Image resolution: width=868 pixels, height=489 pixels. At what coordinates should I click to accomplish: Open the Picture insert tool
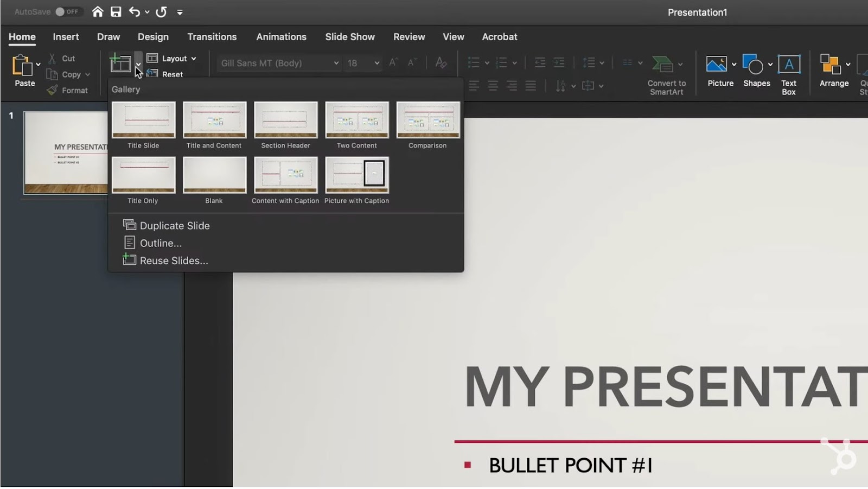pos(716,65)
